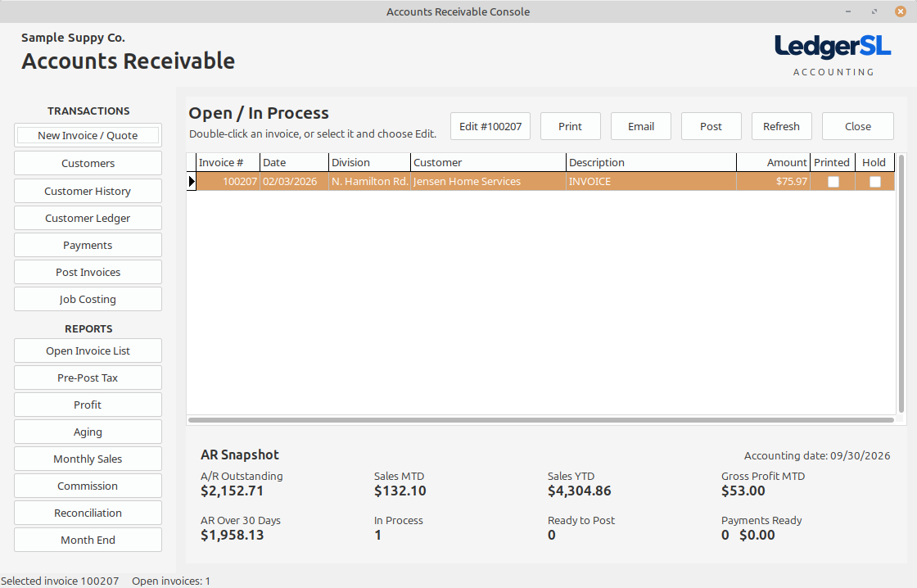Sort by Division column header
917x588 pixels.
tap(369, 163)
